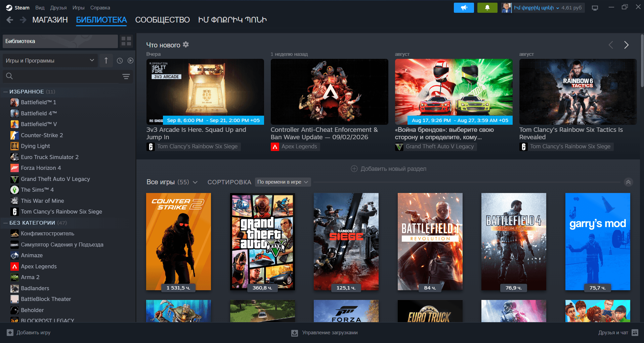This screenshot has height=343, width=644.
Task: Click the Apex Legends tag under news card
Action: click(x=295, y=147)
